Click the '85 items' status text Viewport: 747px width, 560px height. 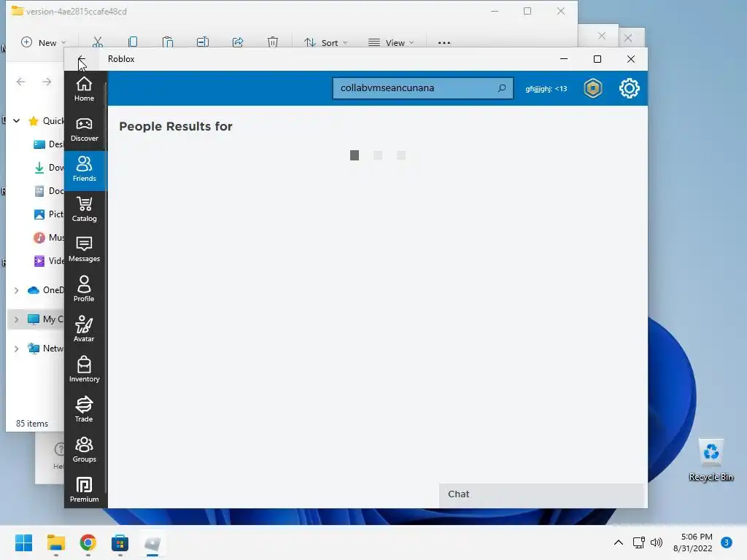coord(32,424)
